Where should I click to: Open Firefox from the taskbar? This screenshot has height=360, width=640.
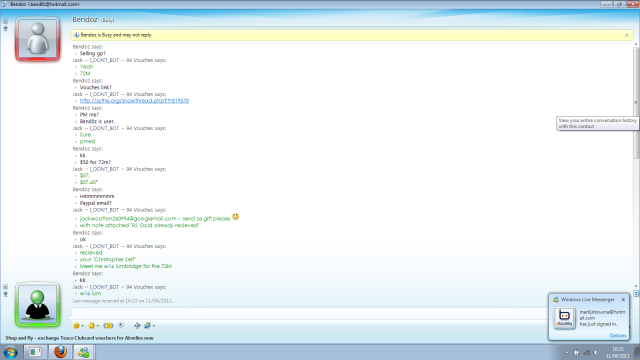(x=60, y=352)
